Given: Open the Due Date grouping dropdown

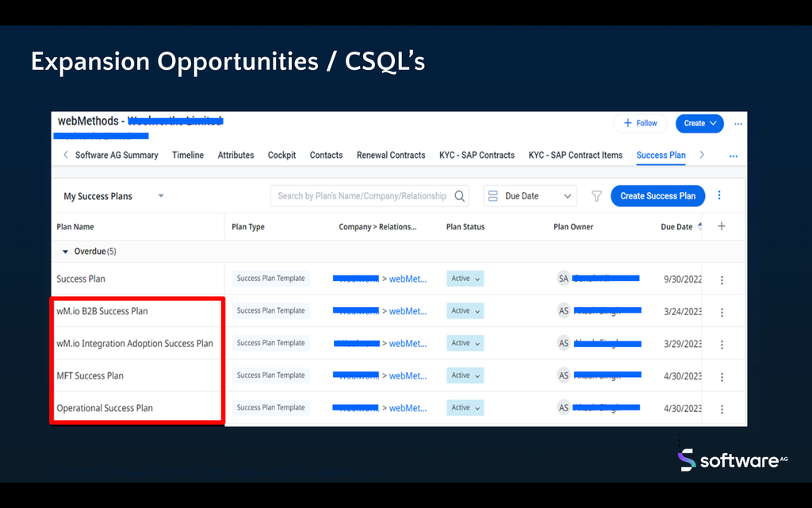Looking at the screenshot, I should [530, 196].
